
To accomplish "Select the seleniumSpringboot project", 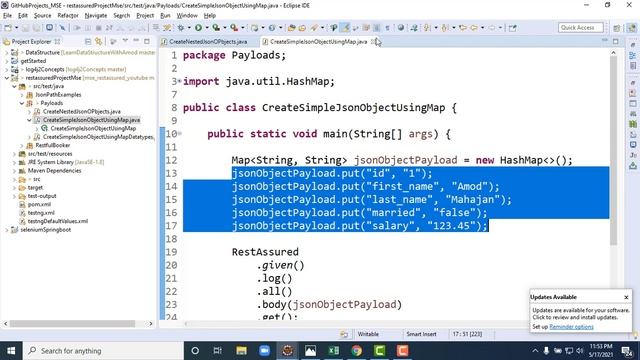I will coord(45,230).
